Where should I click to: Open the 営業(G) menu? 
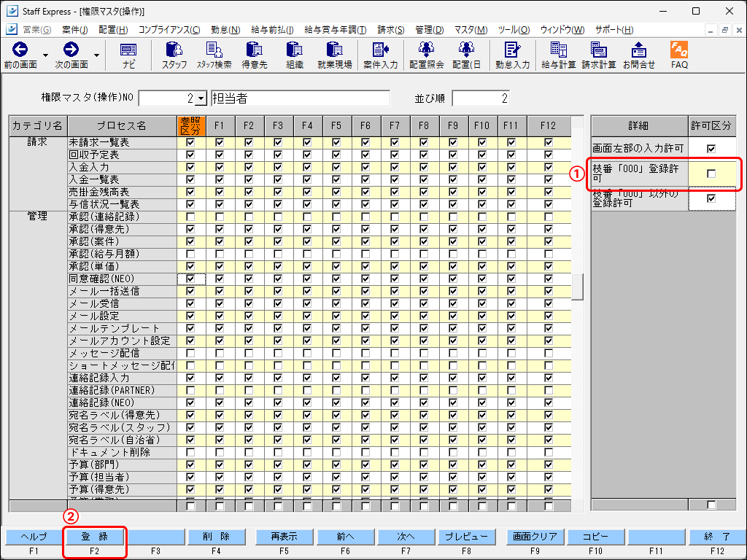(36, 29)
